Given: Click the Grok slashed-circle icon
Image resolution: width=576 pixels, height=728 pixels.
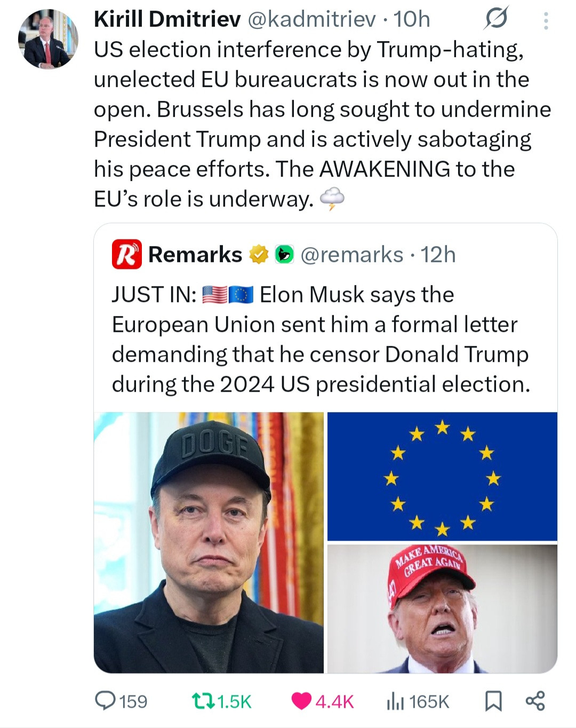Looking at the screenshot, I should coord(496,19).
